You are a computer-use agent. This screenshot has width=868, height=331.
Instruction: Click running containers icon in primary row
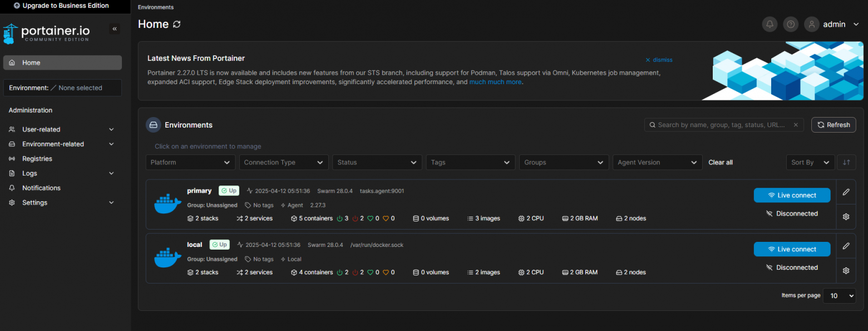pos(339,218)
